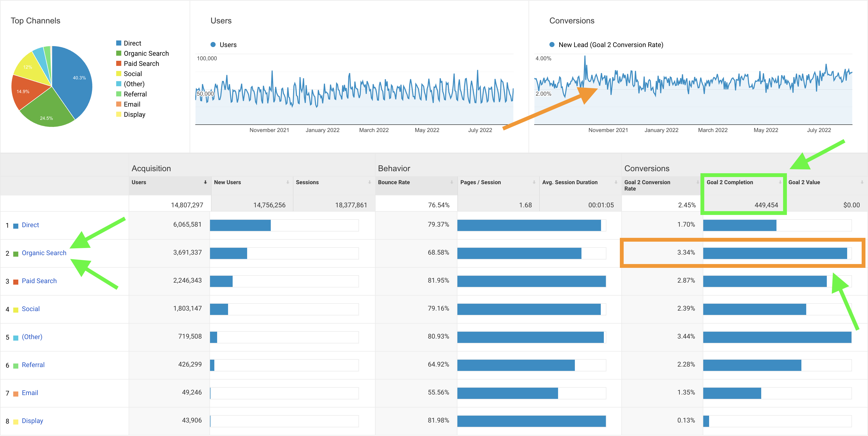Click the Display channel link
Image resolution: width=868 pixels, height=436 pixels.
coord(32,421)
